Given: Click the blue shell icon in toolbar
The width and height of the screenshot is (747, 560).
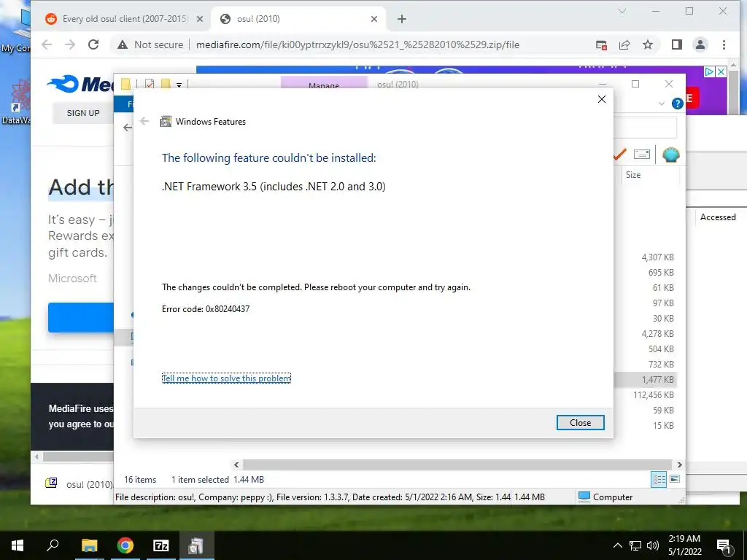Looking at the screenshot, I should tap(671, 155).
